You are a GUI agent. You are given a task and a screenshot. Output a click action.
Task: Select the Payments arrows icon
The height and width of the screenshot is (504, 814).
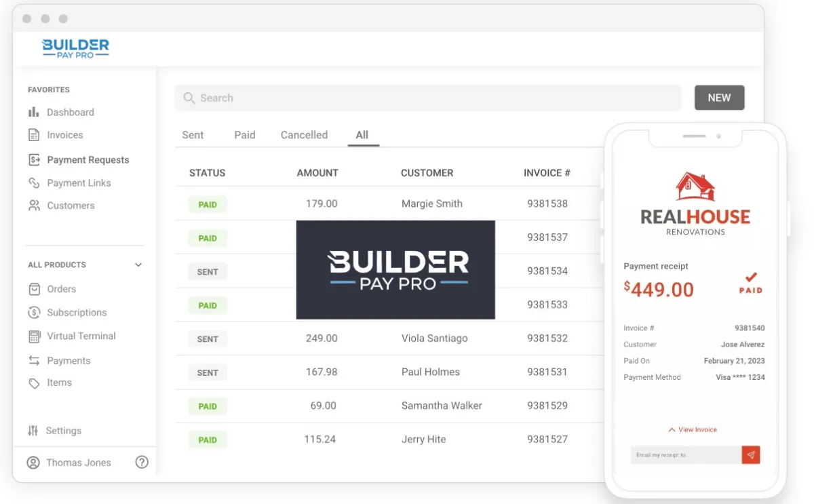[x=34, y=361]
